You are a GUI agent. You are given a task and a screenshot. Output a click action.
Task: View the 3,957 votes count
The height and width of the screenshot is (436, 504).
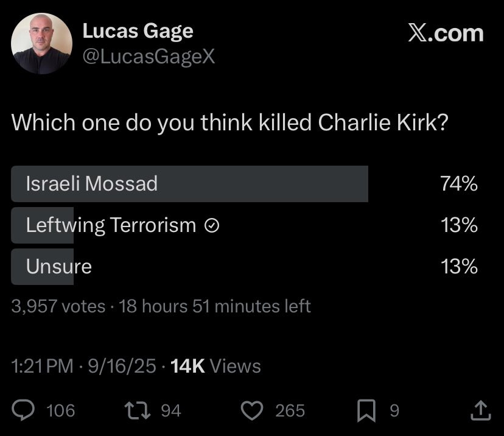pos(58,306)
